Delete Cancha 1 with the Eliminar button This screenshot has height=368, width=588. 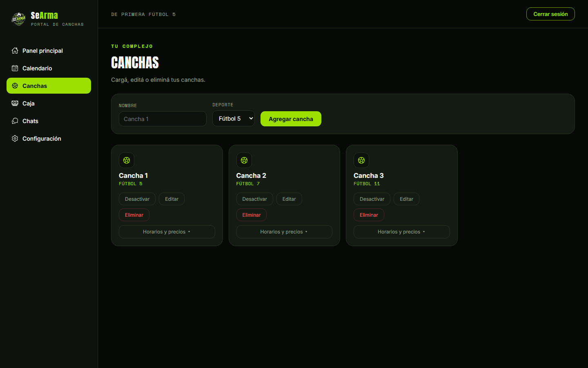[x=134, y=215]
